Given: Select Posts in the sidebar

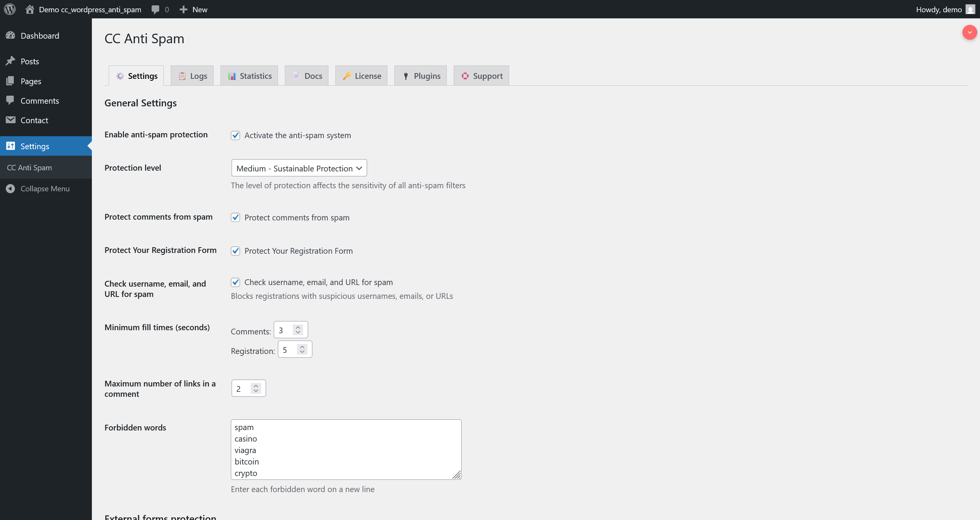Looking at the screenshot, I should (x=29, y=61).
